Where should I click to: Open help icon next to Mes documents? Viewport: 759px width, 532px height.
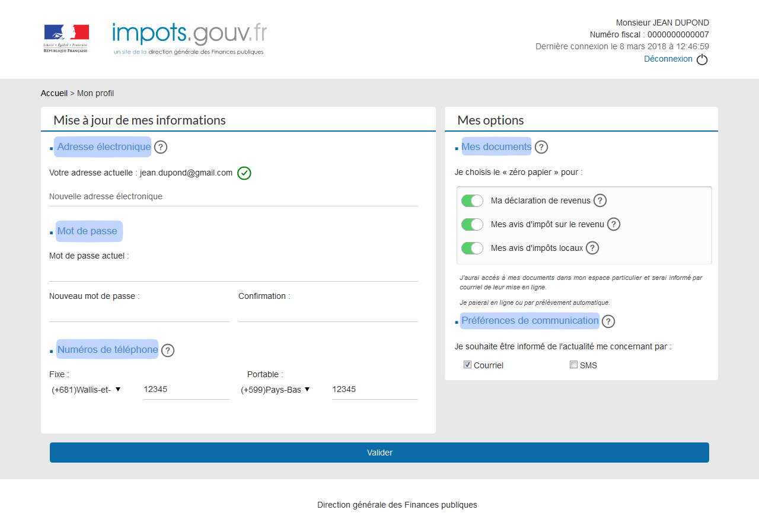click(x=541, y=147)
